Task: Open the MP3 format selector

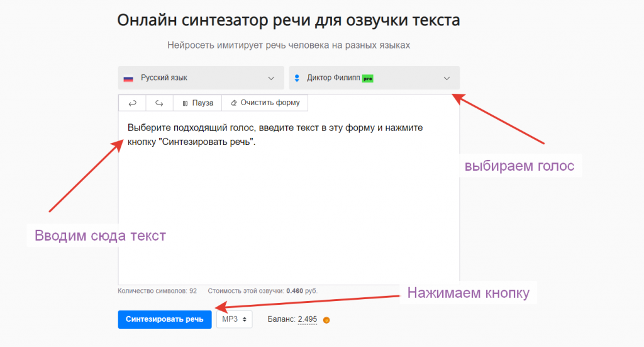Action: click(x=235, y=319)
